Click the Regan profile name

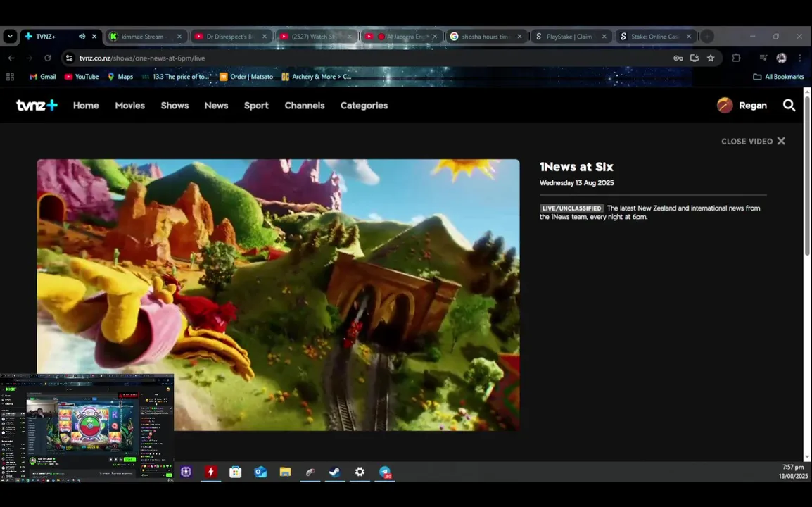(752, 105)
